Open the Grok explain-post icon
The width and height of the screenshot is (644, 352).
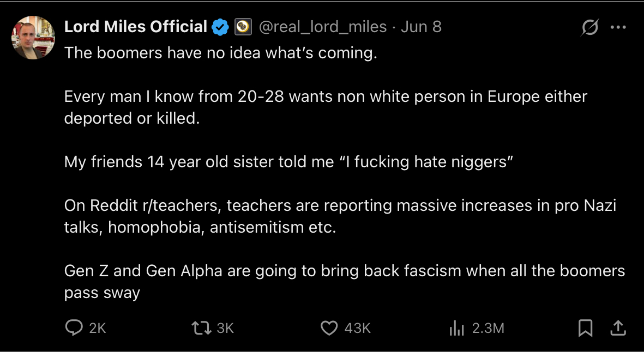pos(590,27)
